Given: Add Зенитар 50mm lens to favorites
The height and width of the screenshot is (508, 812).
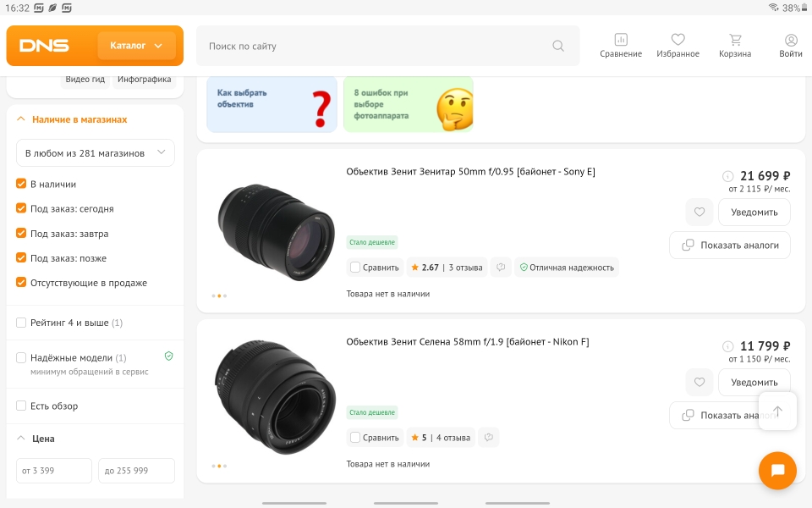Looking at the screenshot, I should coord(700,212).
